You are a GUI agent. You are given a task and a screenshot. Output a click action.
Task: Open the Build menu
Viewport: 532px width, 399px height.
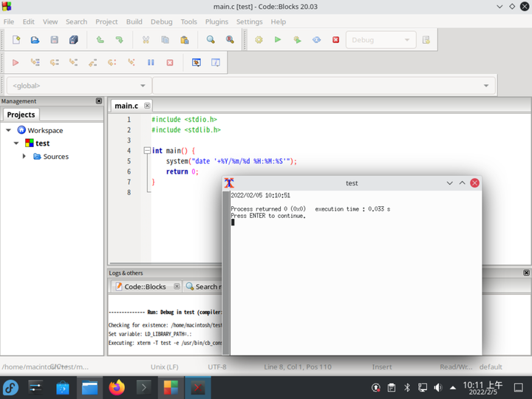[x=134, y=21]
